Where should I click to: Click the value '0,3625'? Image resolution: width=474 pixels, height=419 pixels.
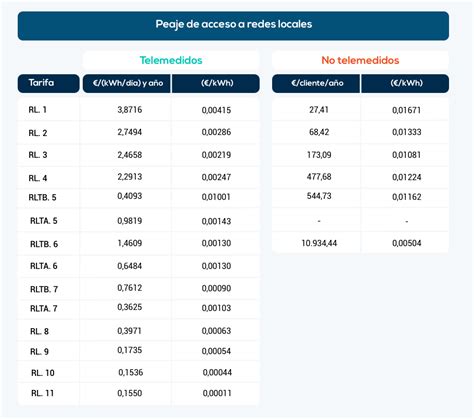[130, 307]
